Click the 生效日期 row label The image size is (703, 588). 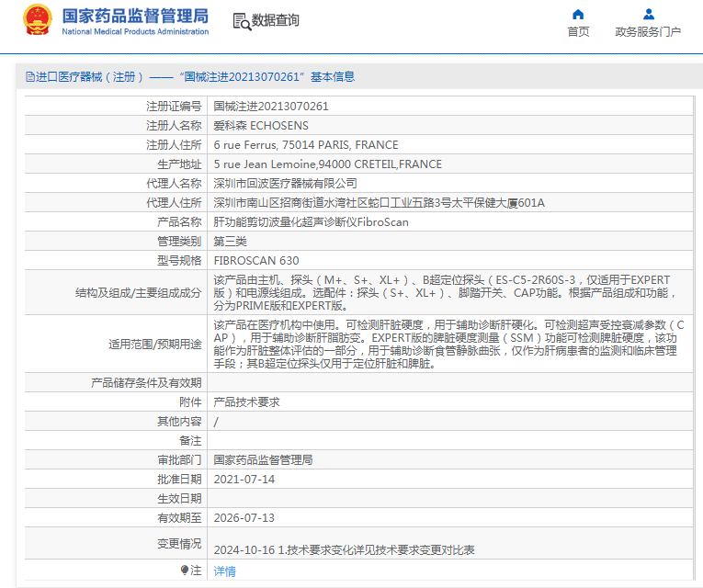pyautogui.click(x=179, y=498)
